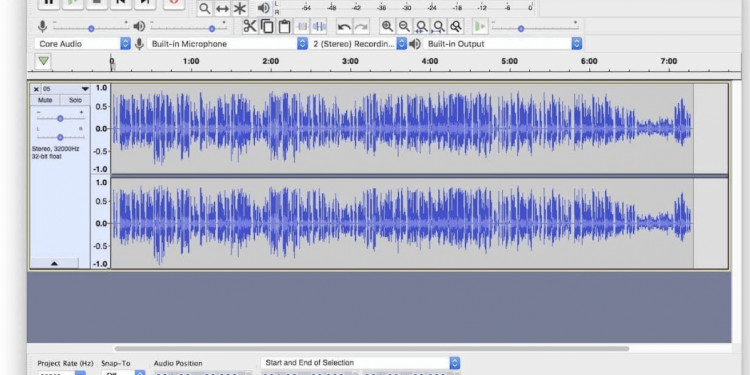Click the Pause transport button
The image size is (750, 375).
49,3
